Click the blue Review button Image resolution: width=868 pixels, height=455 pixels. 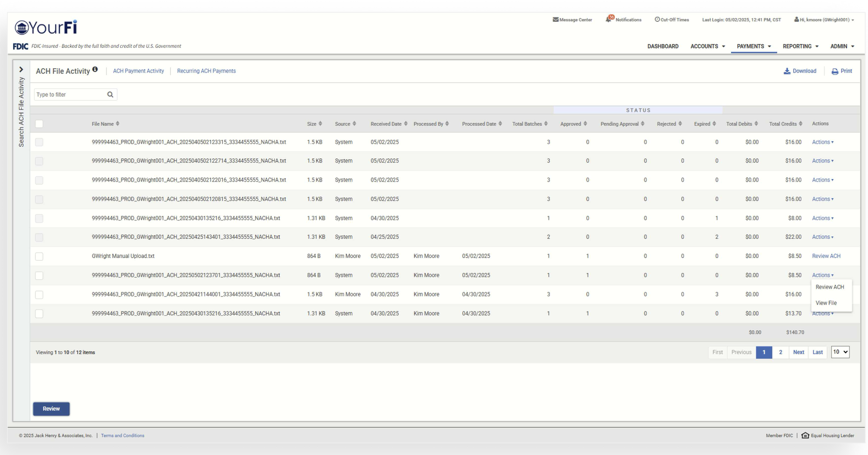[x=51, y=409]
